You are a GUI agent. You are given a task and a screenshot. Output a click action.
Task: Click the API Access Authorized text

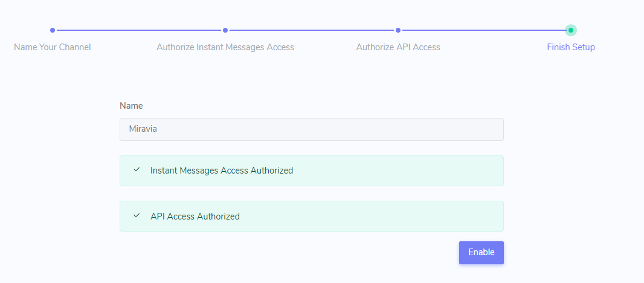tap(195, 216)
